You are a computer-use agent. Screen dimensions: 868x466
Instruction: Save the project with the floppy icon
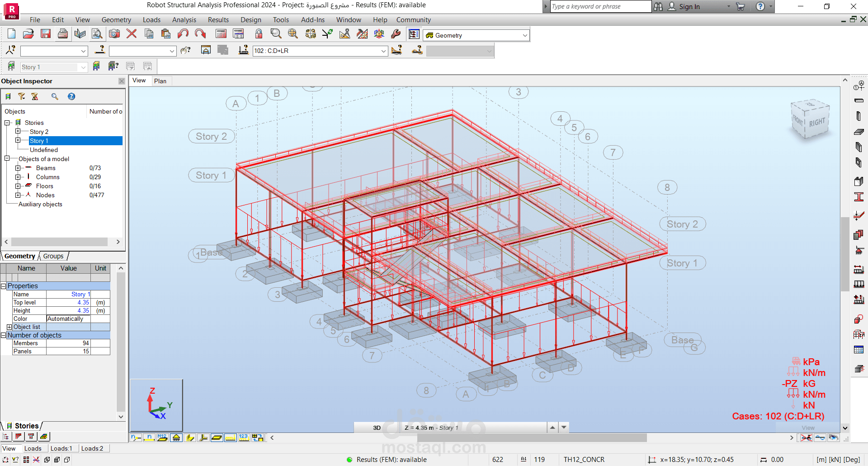coord(46,34)
